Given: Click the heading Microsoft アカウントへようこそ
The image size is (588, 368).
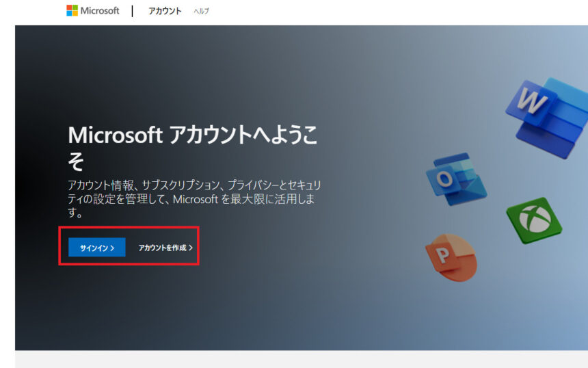Looking at the screenshot, I should [193, 148].
